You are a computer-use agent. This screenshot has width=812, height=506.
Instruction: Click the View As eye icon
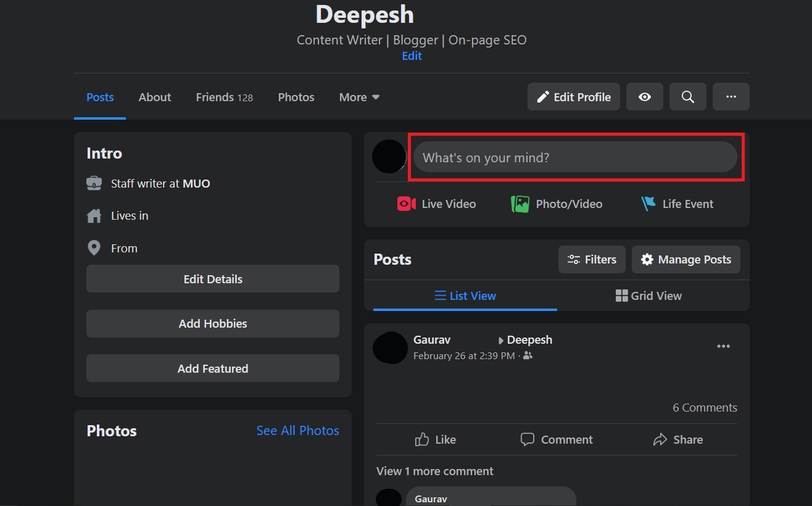[644, 96]
